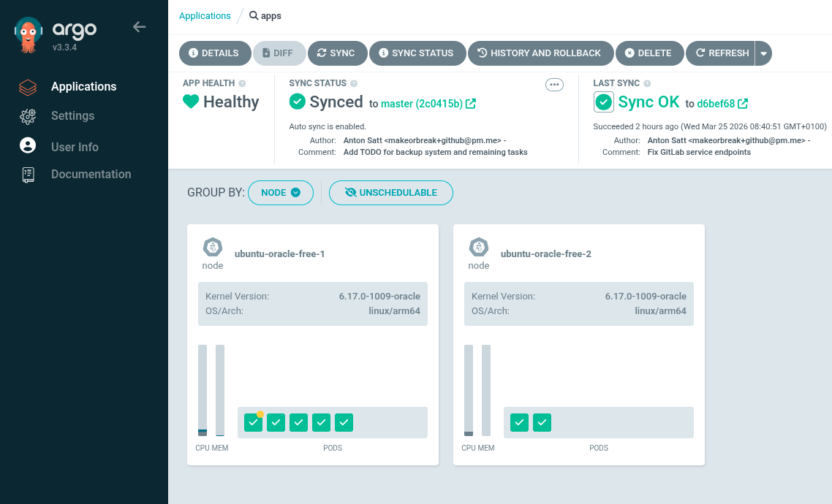
Task: Click the DIFF button
Action: [279, 53]
